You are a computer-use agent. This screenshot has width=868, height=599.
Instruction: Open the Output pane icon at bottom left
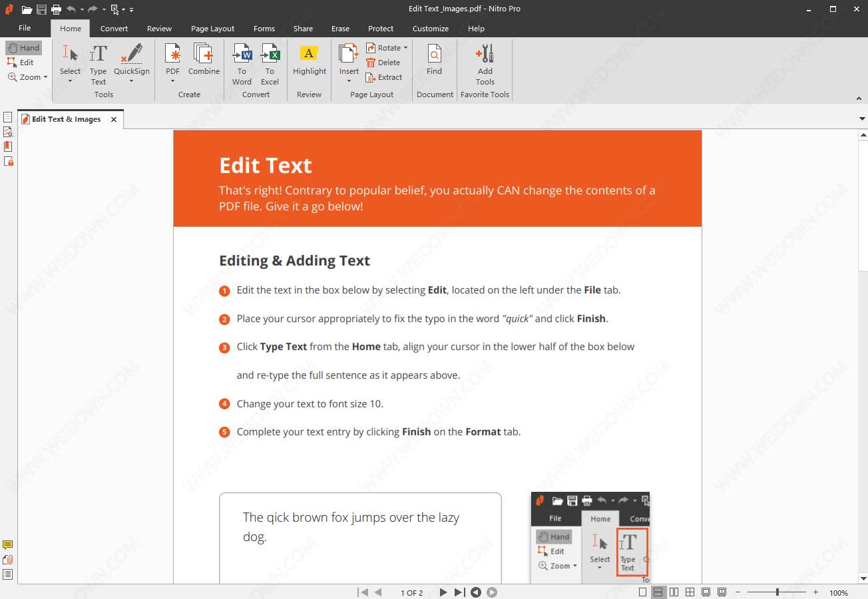coord(8,575)
